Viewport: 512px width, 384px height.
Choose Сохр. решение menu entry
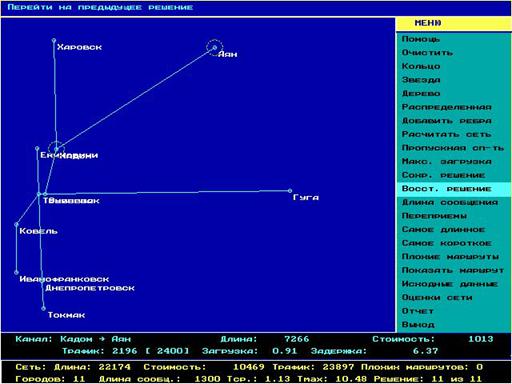(443, 175)
